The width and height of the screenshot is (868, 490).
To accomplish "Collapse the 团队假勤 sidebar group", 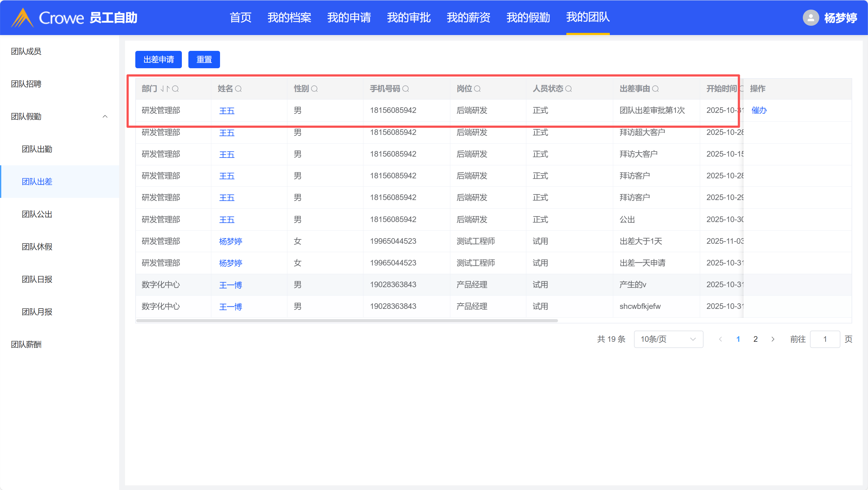I will coord(105,117).
